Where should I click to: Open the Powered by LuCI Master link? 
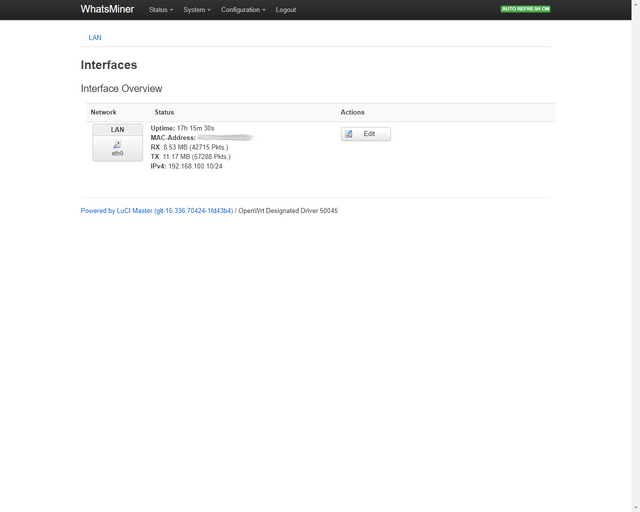point(157,211)
